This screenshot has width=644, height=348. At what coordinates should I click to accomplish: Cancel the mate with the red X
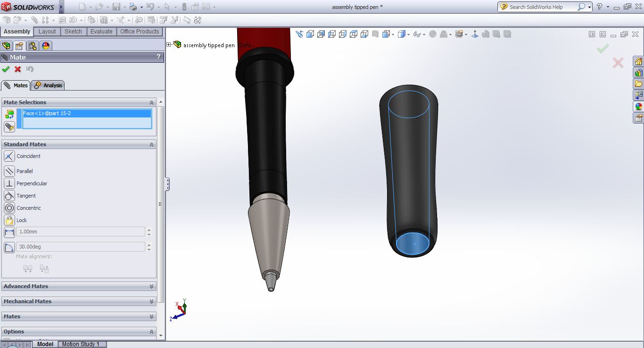pyautogui.click(x=18, y=69)
